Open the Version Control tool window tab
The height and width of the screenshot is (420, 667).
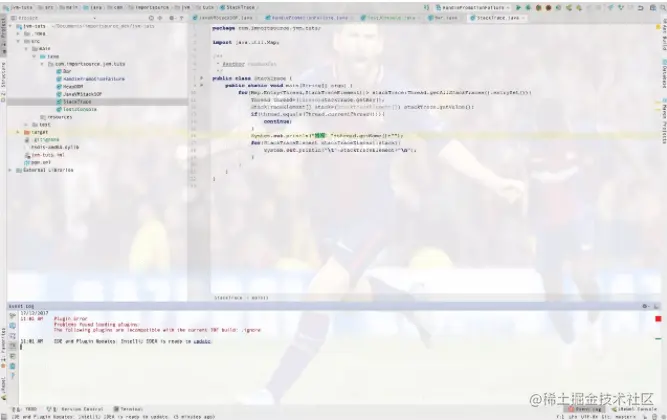(x=75, y=409)
